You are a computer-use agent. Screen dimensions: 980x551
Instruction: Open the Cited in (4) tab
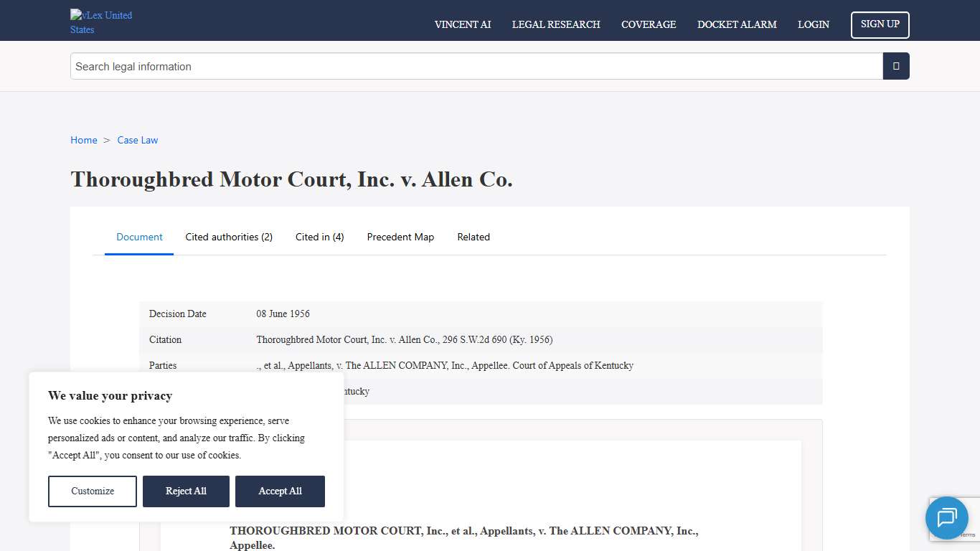319,237
